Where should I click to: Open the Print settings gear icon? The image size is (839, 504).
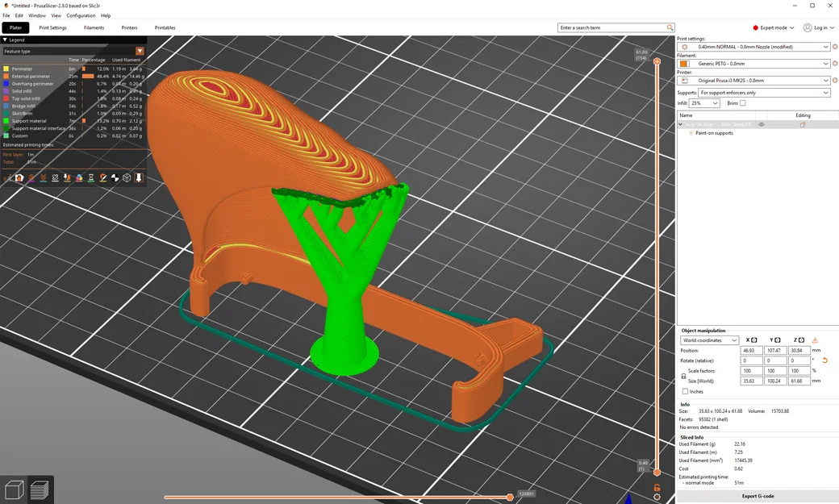[x=835, y=47]
